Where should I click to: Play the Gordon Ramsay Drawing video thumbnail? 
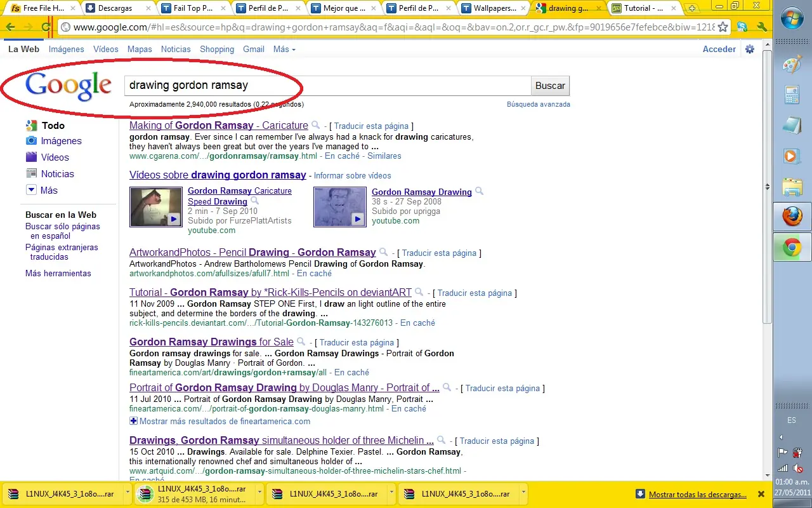tap(340, 207)
